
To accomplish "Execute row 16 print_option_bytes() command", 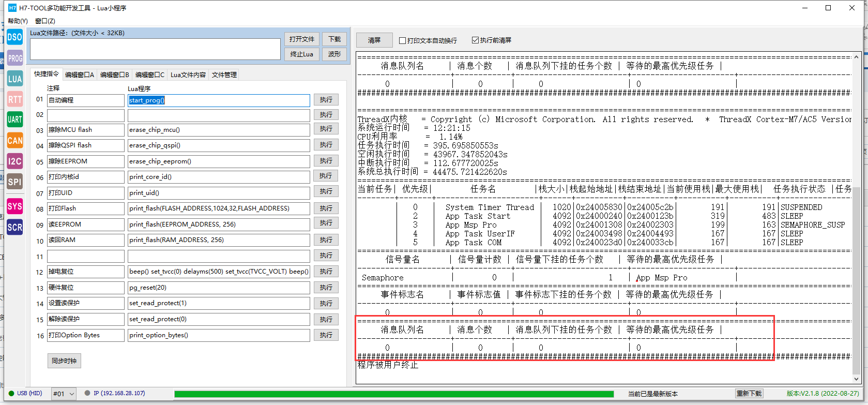I will [326, 335].
